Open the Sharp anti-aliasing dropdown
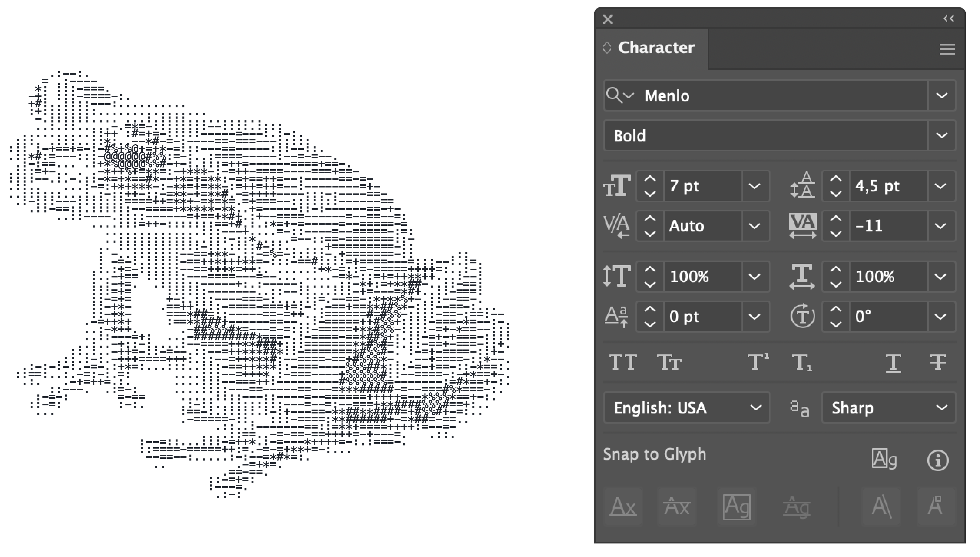Screen dimensions: 980x557 (x=942, y=407)
